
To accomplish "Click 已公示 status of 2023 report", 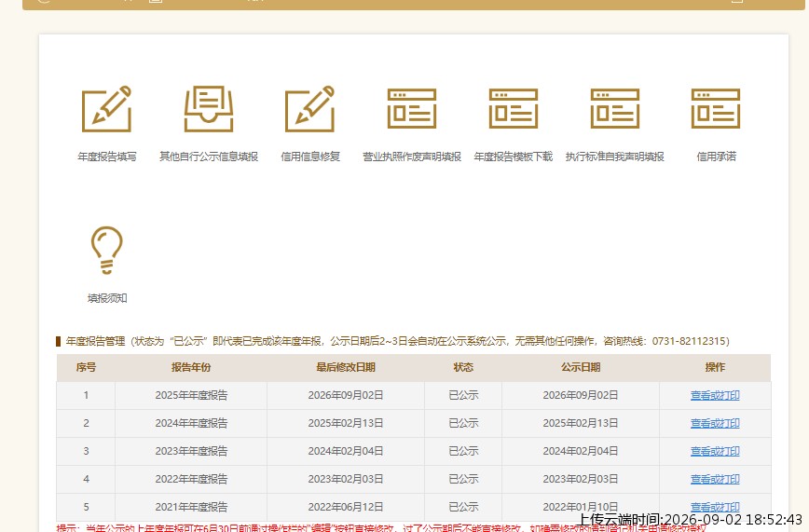I will coord(463,451).
